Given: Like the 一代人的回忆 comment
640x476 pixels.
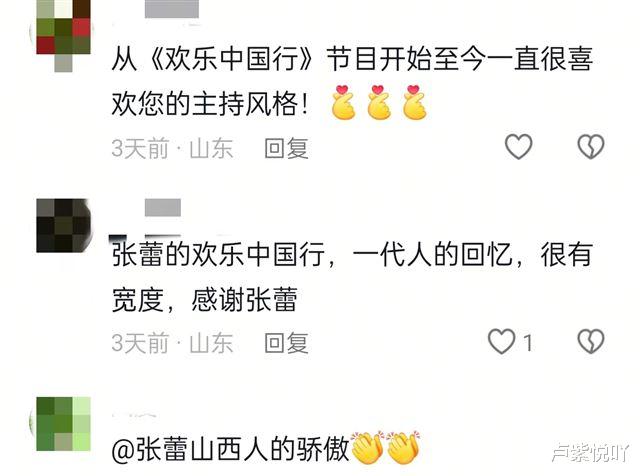Looking at the screenshot, I should click(x=501, y=341).
